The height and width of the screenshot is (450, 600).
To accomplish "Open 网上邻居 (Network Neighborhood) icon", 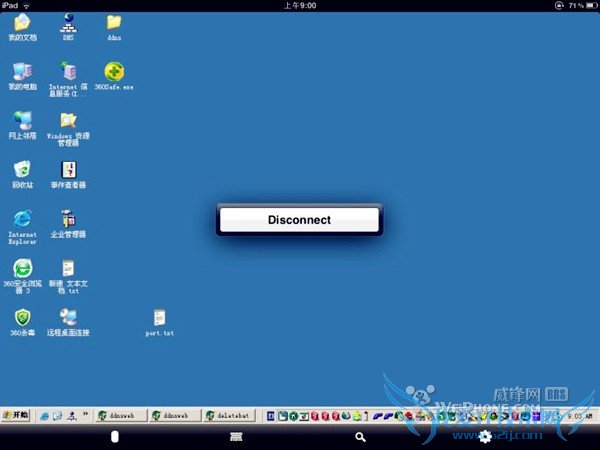I will 22,121.
